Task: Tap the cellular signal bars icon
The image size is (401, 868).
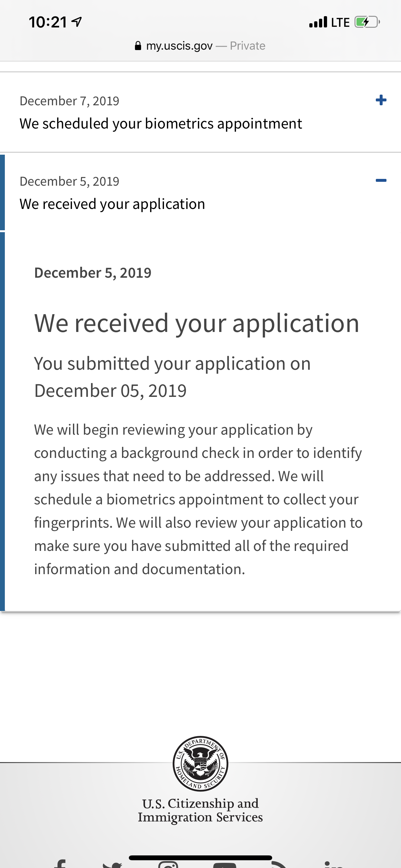Action: coord(318,22)
